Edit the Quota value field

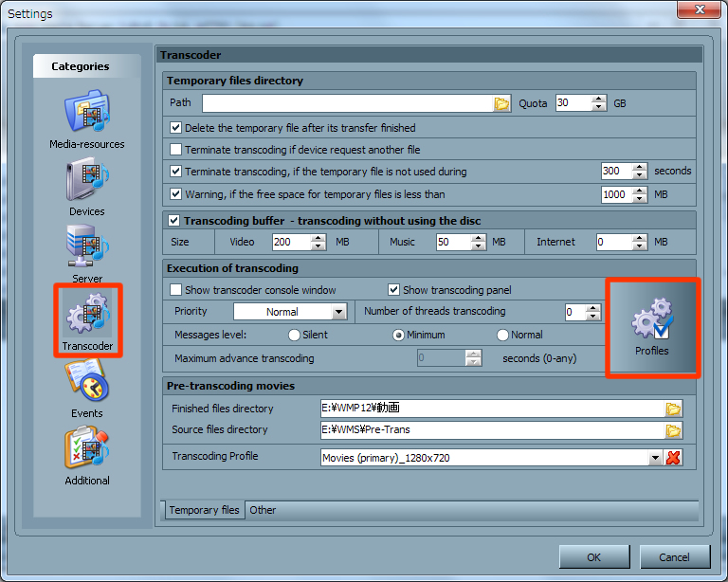coord(573,103)
